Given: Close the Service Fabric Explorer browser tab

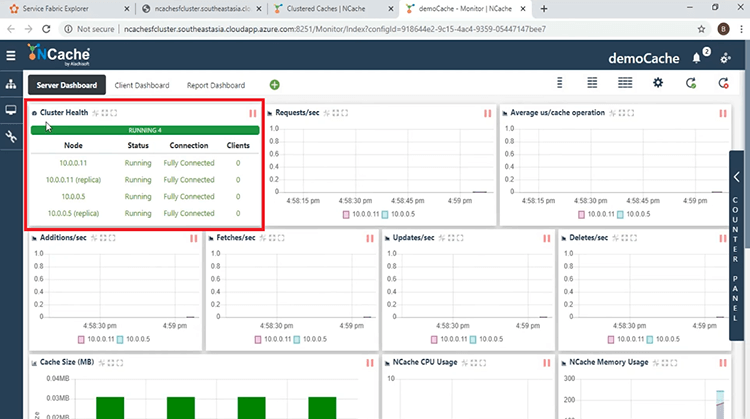Looking at the screenshot, I should (x=126, y=9).
